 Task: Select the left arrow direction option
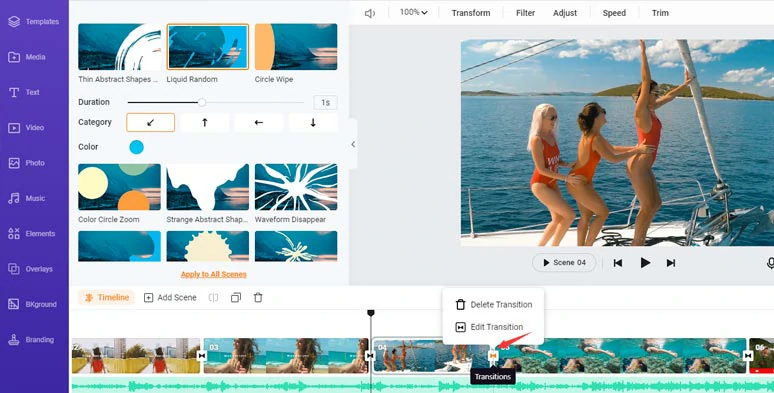coord(259,122)
